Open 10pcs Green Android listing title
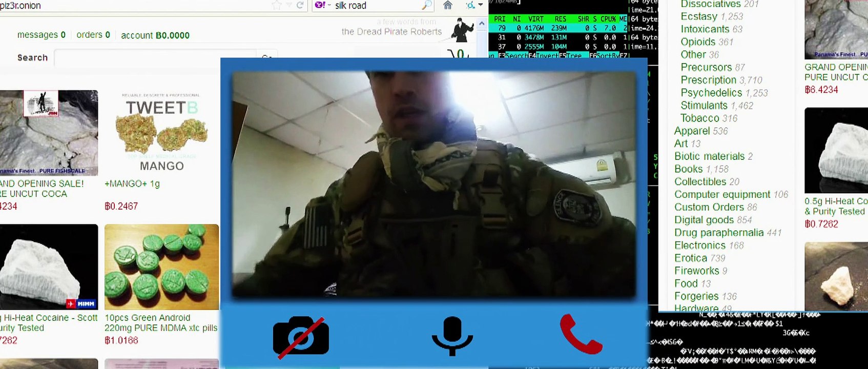The image size is (868, 369). (x=161, y=323)
